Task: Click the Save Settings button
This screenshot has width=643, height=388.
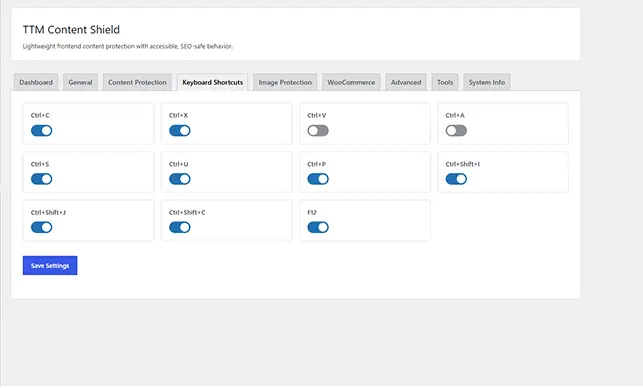Action: coord(50,266)
